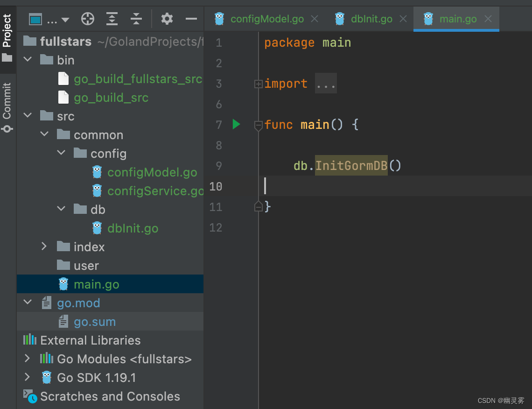The image size is (532, 409).
Task: Select Scratches and Consoles
Action: 110,396
